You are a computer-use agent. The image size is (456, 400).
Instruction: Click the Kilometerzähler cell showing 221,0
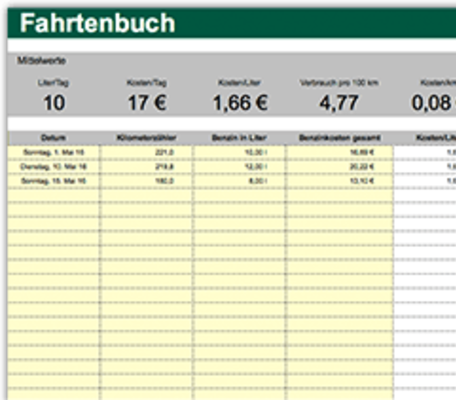coord(146,152)
